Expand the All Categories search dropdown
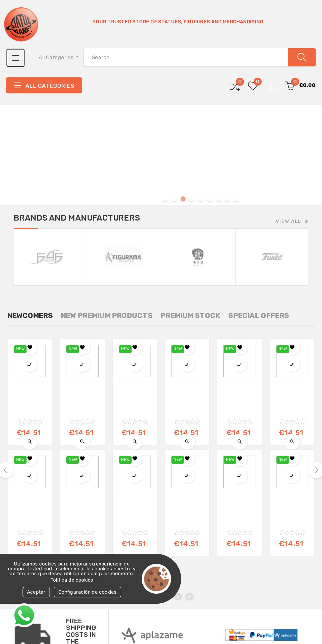This screenshot has width=322, height=644. [x=58, y=57]
